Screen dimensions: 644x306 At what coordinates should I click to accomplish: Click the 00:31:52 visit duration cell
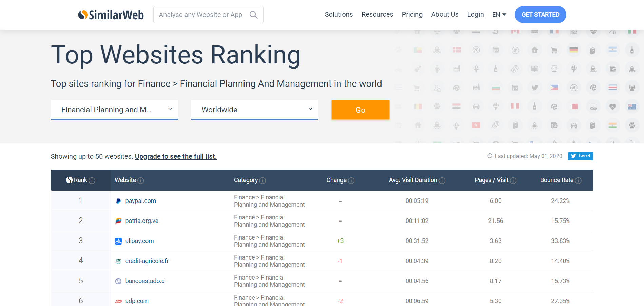tap(417, 241)
